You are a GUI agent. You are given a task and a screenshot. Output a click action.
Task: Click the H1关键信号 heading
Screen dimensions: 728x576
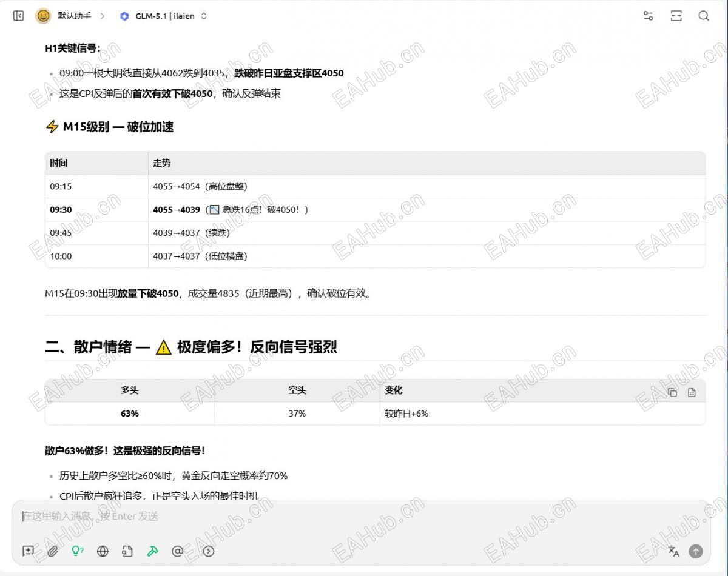(73, 49)
